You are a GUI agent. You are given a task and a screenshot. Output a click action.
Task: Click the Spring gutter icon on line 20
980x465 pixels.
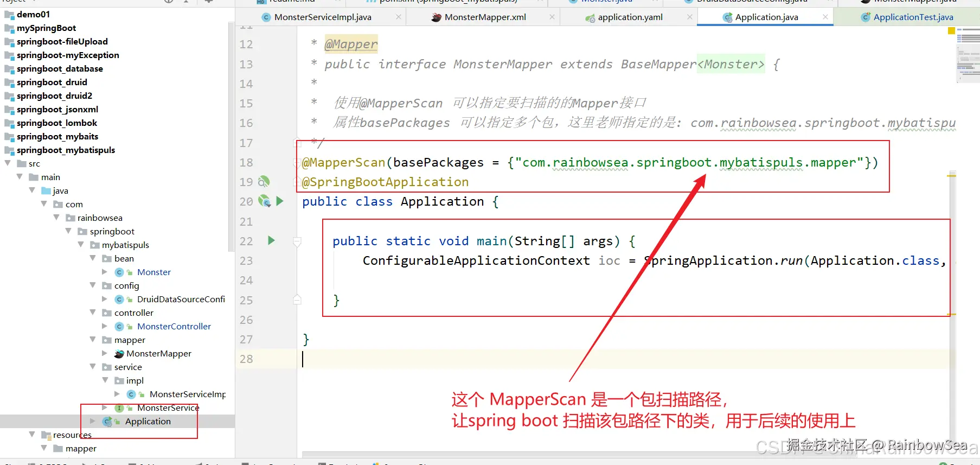click(x=264, y=201)
